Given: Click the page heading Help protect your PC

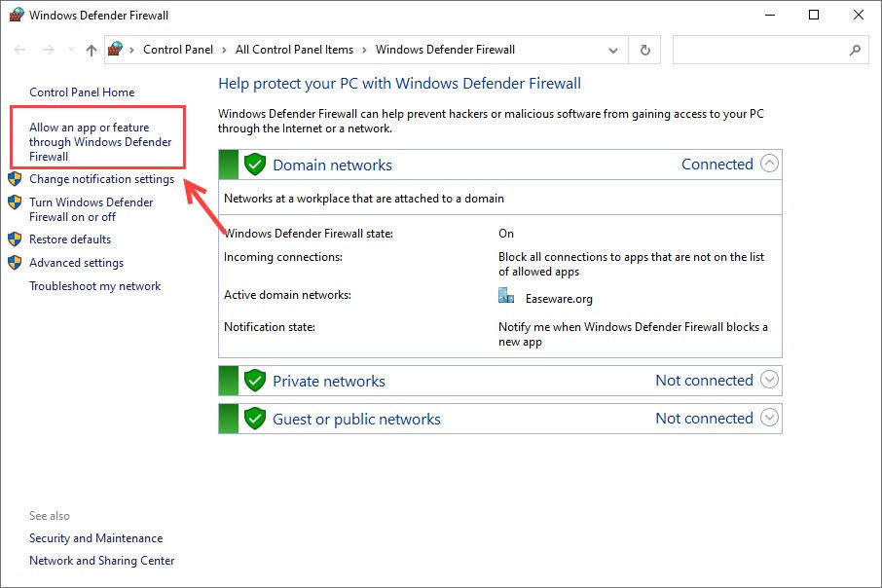Looking at the screenshot, I should [399, 84].
